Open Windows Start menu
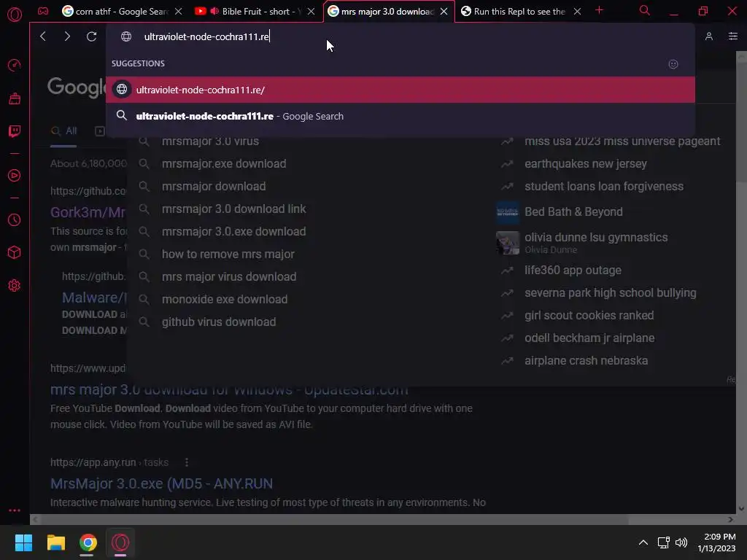This screenshot has height=560, width=747. coord(24,542)
